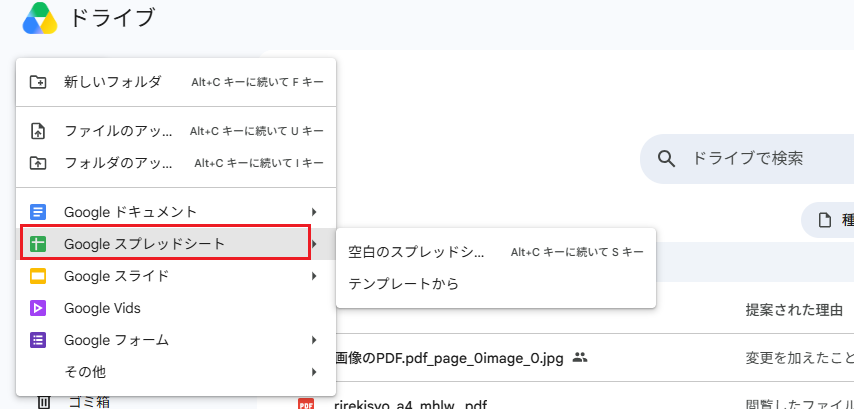Click the red PDF file icon
Screen dimensions: 854x409
coord(306,404)
